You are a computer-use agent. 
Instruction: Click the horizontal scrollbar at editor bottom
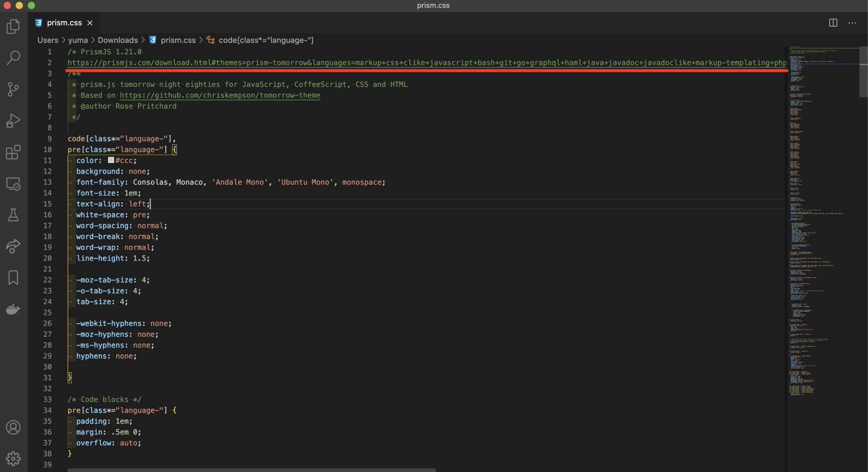[x=252, y=469]
